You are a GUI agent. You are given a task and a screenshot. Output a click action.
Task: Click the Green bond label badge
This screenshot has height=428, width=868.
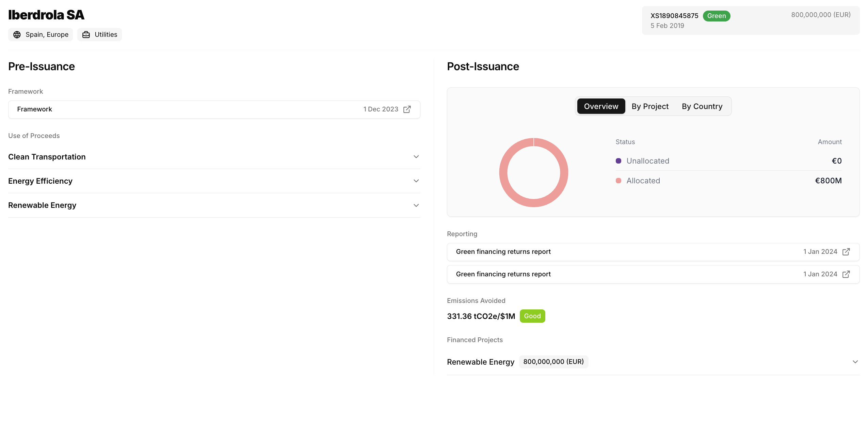point(716,16)
